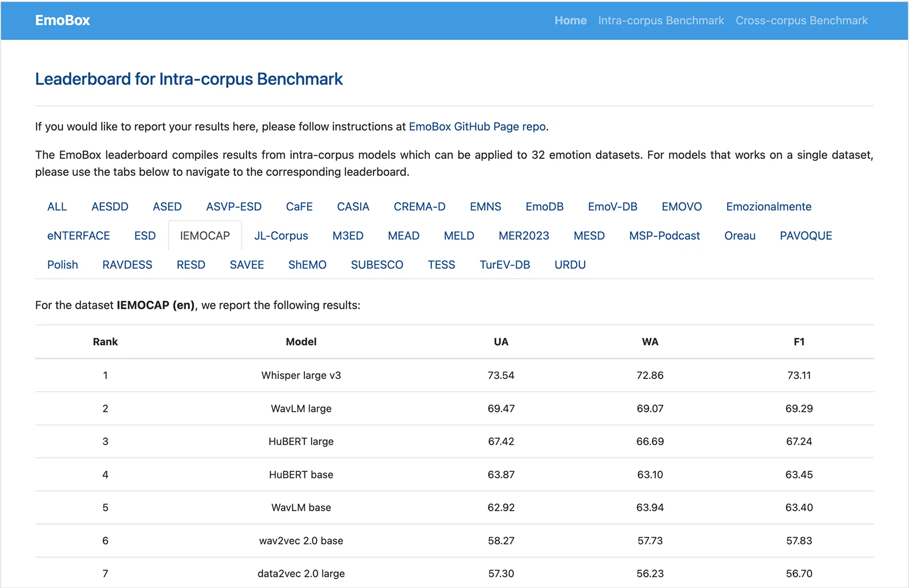Select the SUBESCO tab
This screenshot has width=909, height=588.
click(377, 265)
